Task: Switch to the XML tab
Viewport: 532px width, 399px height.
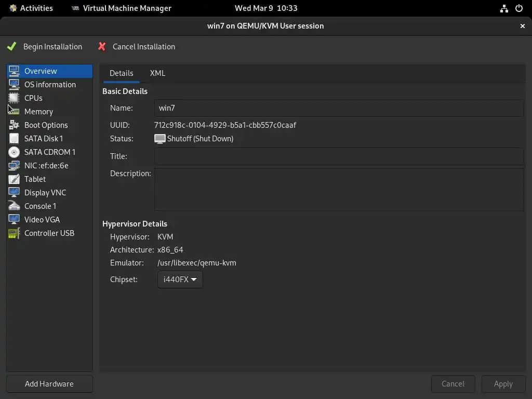Action: [x=157, y=73]
